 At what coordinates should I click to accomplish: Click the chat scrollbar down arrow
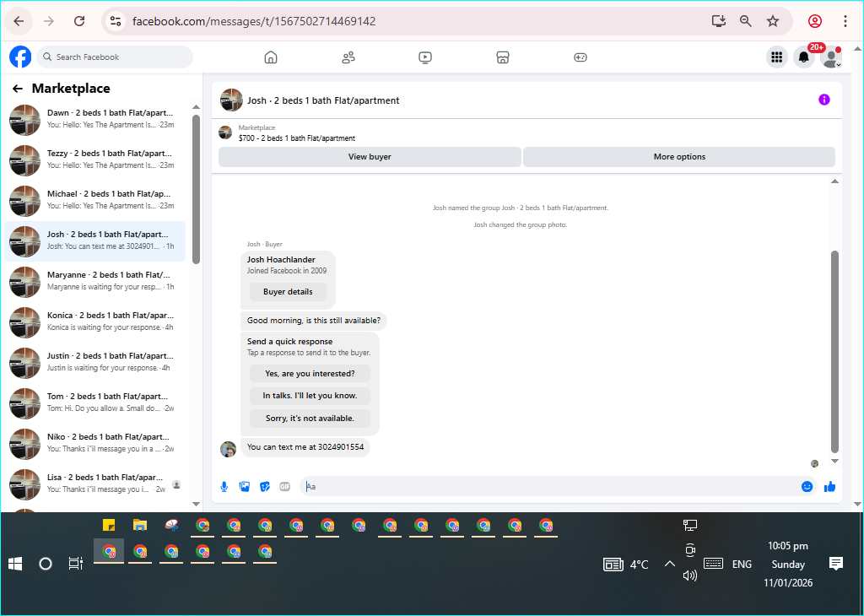834,462
